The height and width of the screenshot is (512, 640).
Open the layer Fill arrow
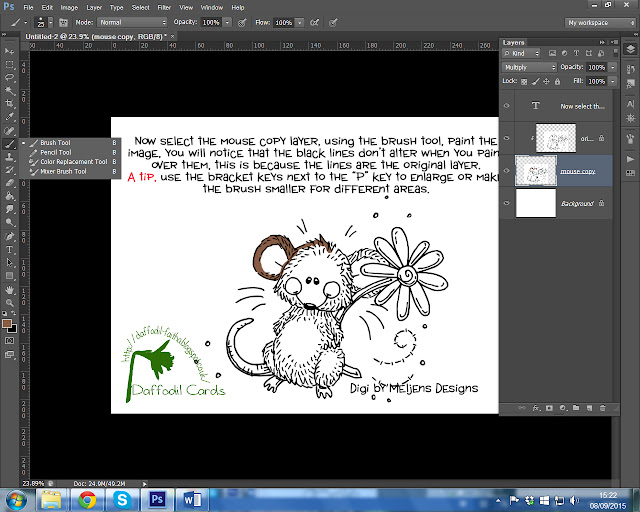(612, 81)
